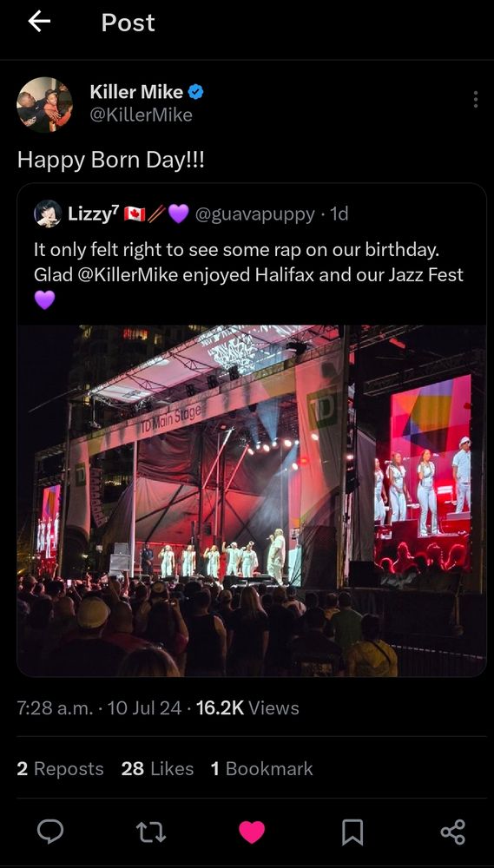The image size is (494, 868).
Task: Open the @guavapuppy handle
Action: pos(255,214)
